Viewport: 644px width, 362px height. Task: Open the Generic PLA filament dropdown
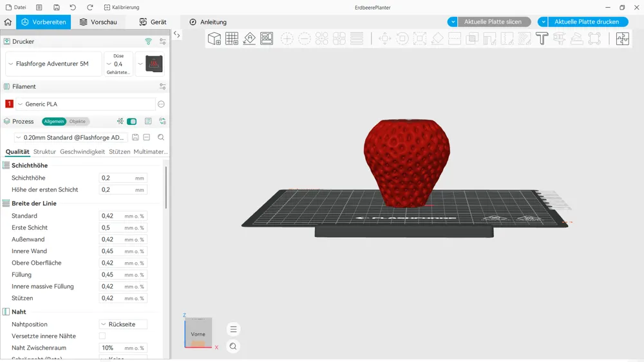[x=86, y=104]
